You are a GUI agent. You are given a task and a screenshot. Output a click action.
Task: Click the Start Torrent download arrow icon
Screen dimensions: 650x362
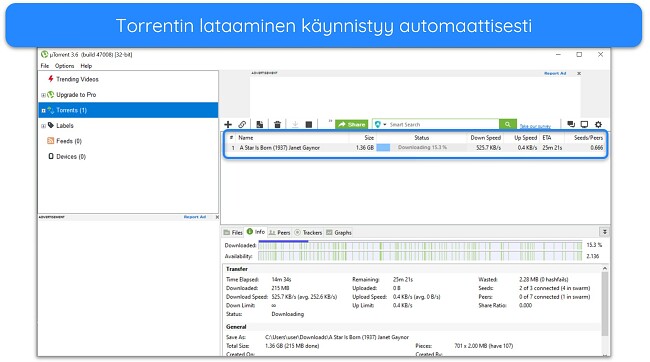pyautogui.click(x=295, y=124)
